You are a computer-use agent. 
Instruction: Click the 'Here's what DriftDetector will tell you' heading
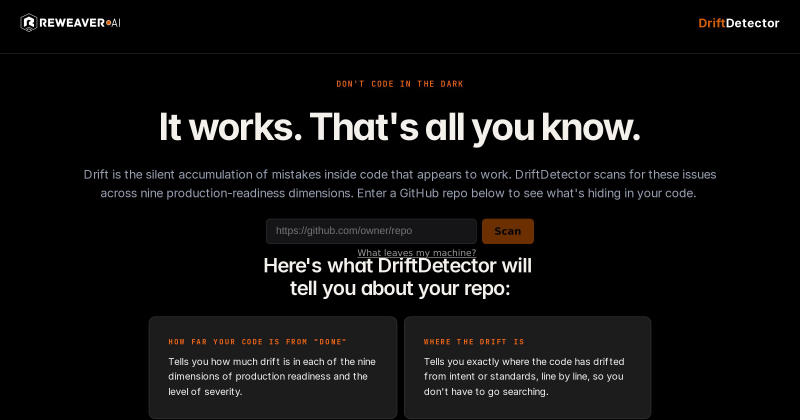(x=399, y=277)
